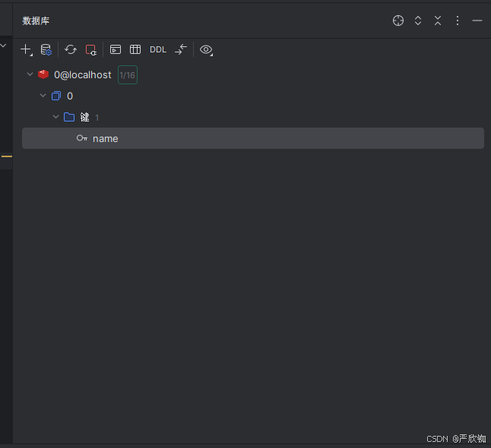Open the three-dot panel options menu
491x448 pixels.
[458, 21]
